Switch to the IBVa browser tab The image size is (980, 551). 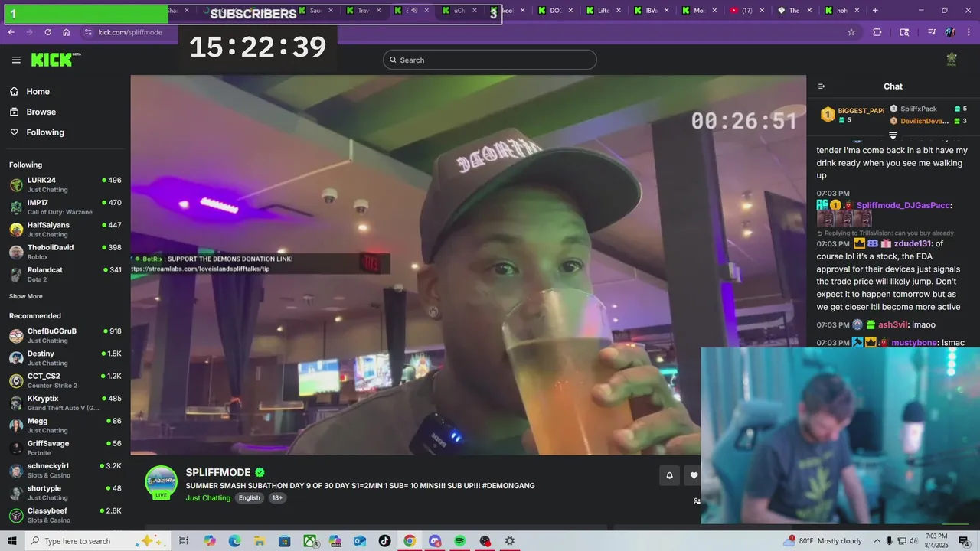coord(650,11)
